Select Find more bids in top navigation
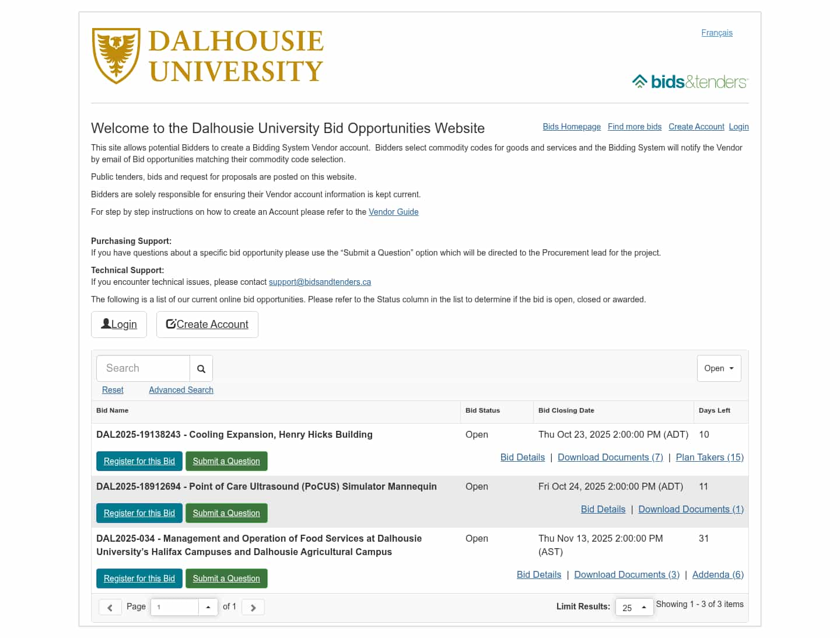 634,127
